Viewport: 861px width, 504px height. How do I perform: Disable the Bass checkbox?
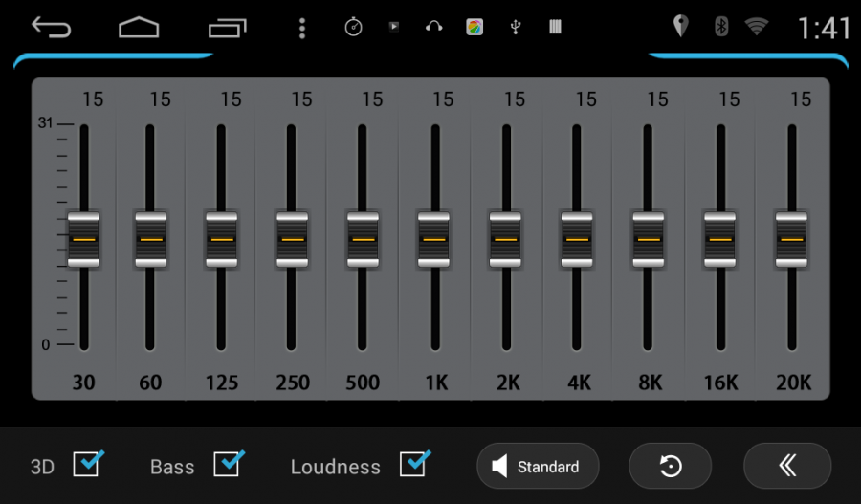[x=229, y=464]
